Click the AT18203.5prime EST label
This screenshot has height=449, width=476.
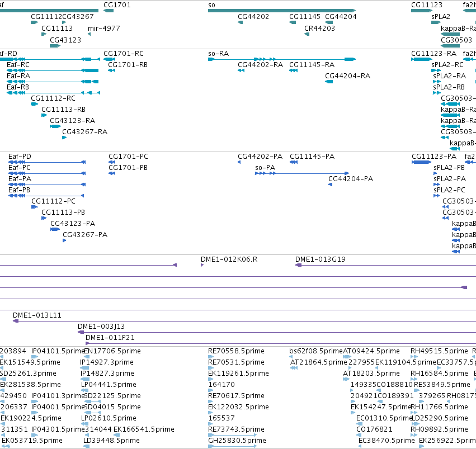371,374
